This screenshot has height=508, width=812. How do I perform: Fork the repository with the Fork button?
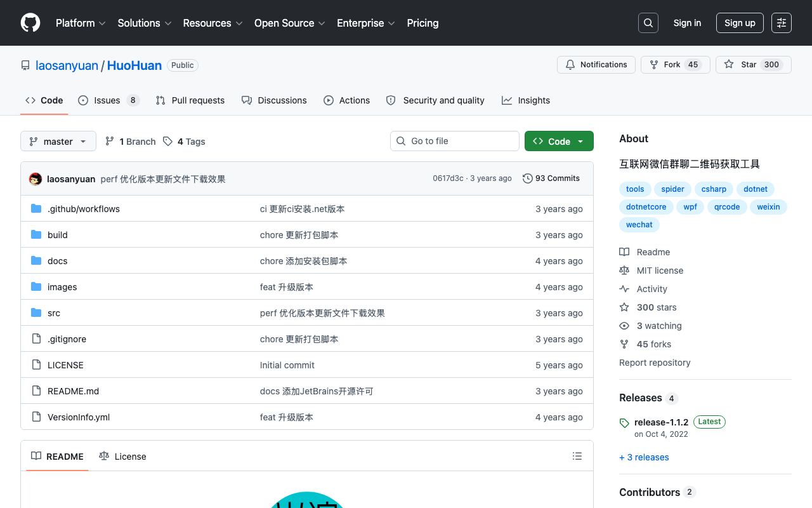[676, 65]
